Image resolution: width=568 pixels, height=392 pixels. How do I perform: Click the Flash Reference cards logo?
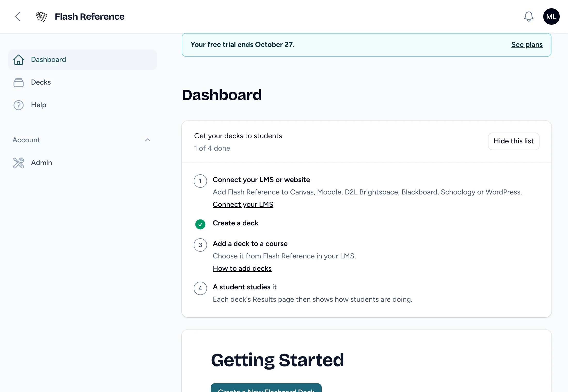[x=41, y=17]
